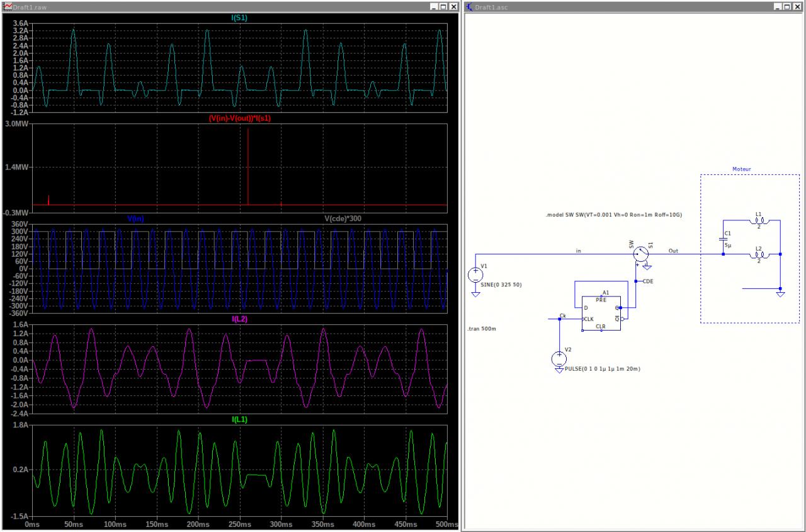
Task: Click the C1 value 5µ
Action: pos(729,244)
